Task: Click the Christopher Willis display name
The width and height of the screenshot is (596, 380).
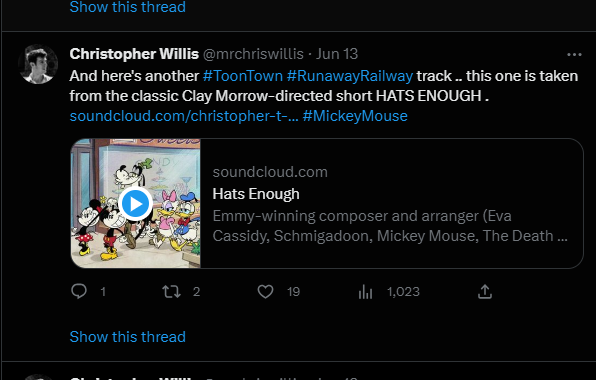Action: [134, 54]
